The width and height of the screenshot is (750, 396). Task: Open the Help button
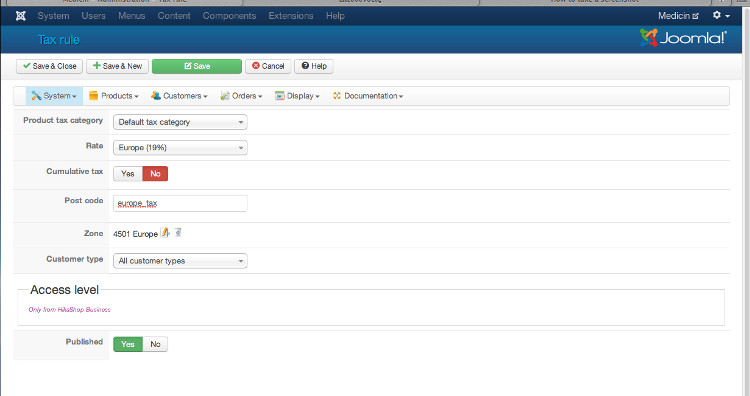tap(314, 66)
